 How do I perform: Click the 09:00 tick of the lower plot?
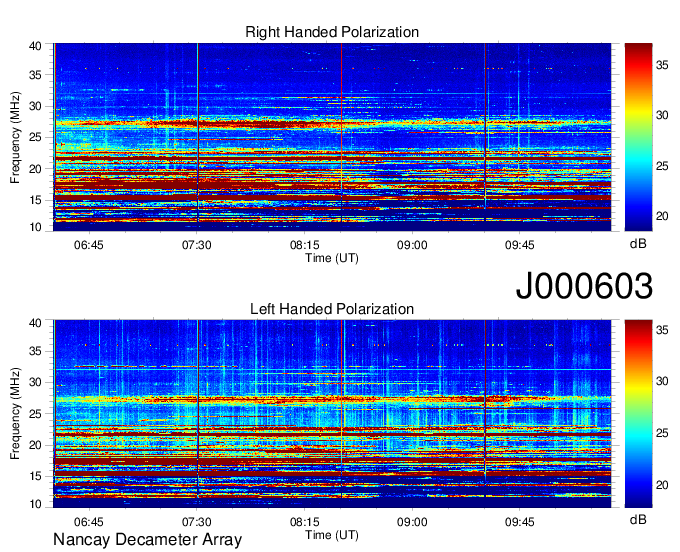[412, 522]
